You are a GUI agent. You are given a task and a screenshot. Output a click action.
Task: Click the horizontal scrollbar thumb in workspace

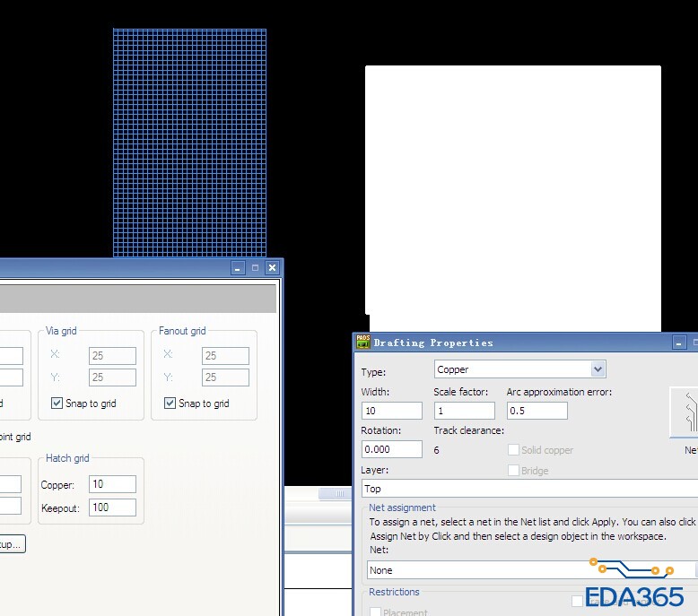pos(336,493)
